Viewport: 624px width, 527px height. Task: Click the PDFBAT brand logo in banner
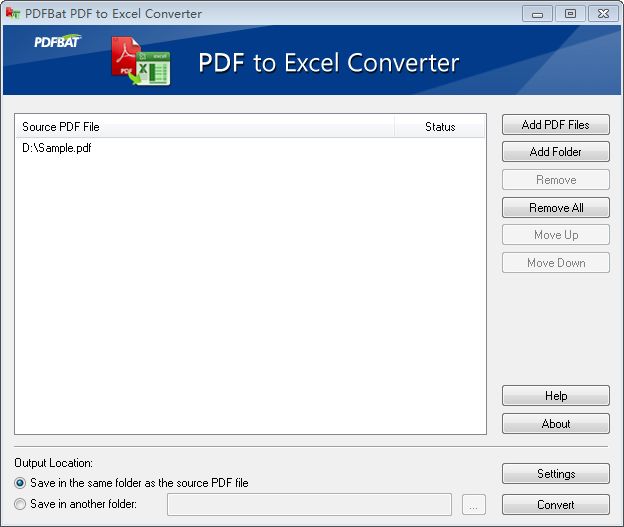[57, 41]
